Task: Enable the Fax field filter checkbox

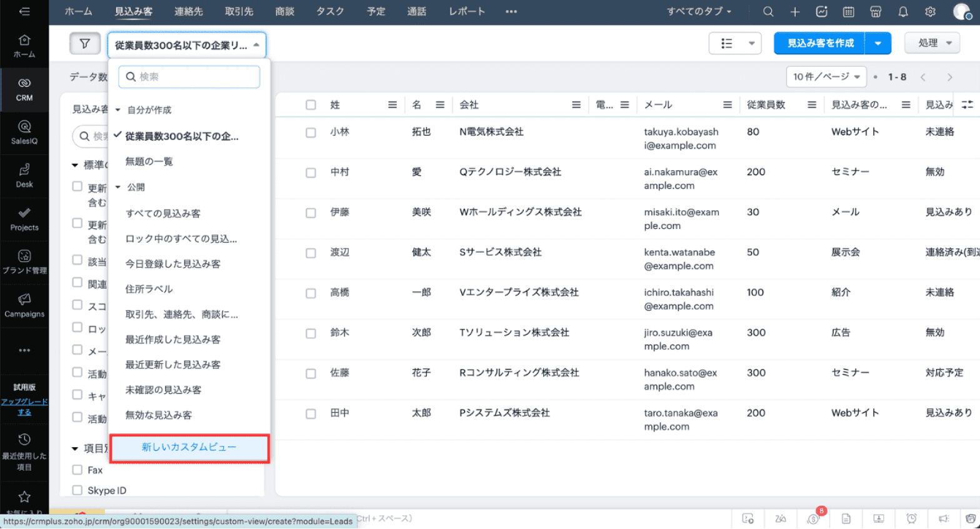Action: click(77, 470)
